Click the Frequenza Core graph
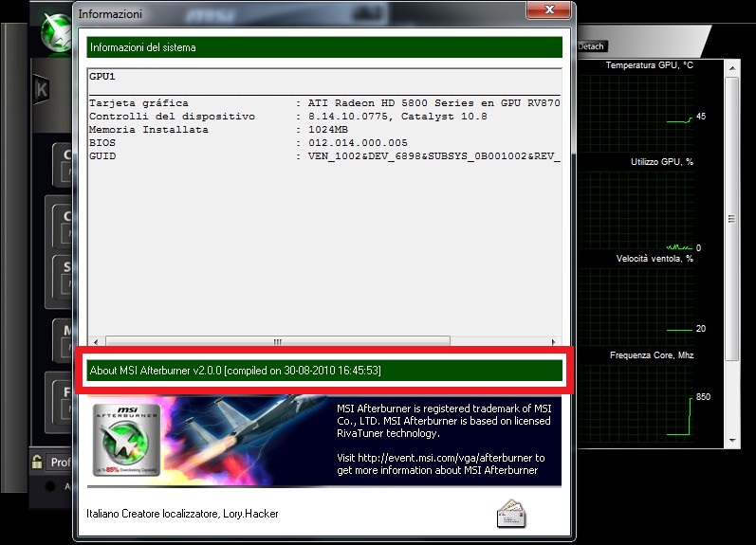 pyautogui.click(x=636, y=403)
